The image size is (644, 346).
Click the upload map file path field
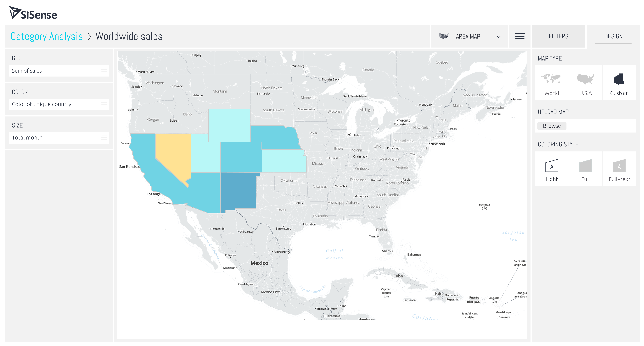[601, 126]
